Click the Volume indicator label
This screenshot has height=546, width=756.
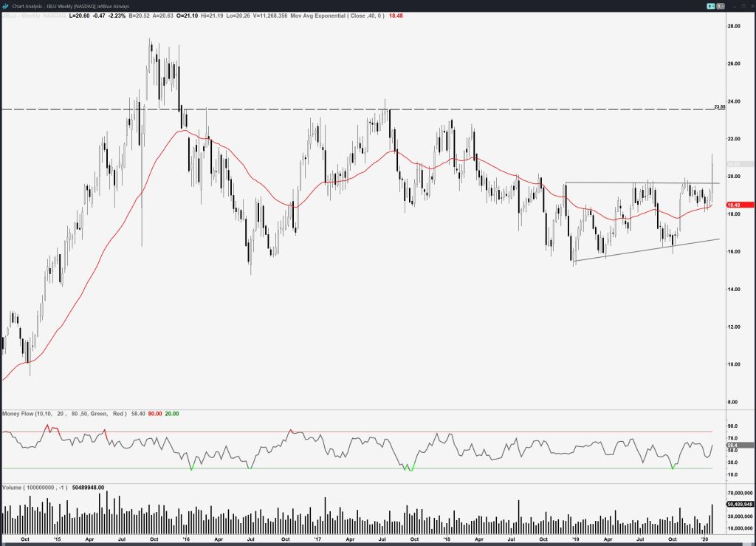[15, 488]
